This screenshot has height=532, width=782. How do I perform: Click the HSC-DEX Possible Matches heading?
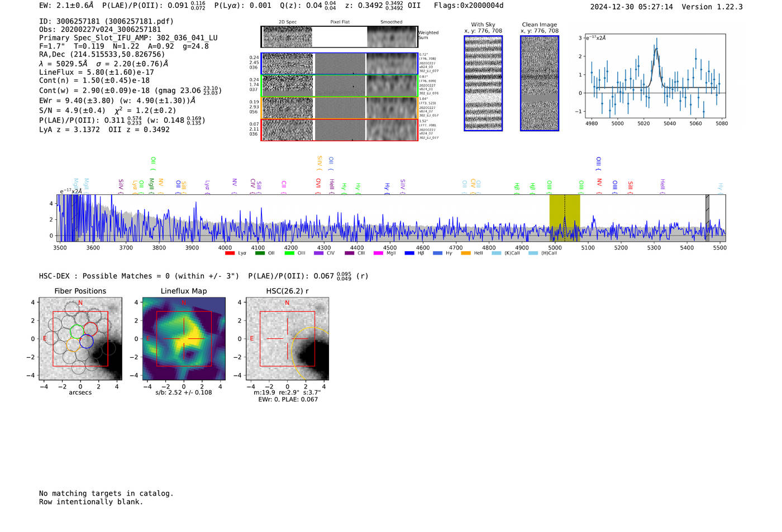pos(139,276)
